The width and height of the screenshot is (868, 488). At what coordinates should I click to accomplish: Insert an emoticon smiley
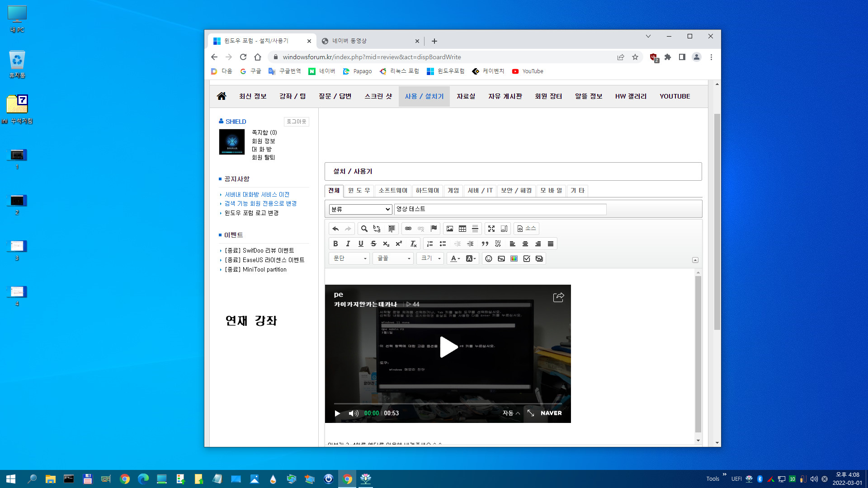[489, 258]
